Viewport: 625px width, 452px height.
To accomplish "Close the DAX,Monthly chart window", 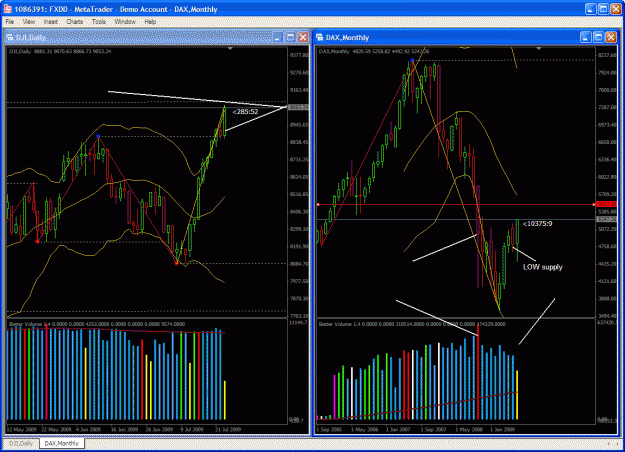I will pos(611,37).
